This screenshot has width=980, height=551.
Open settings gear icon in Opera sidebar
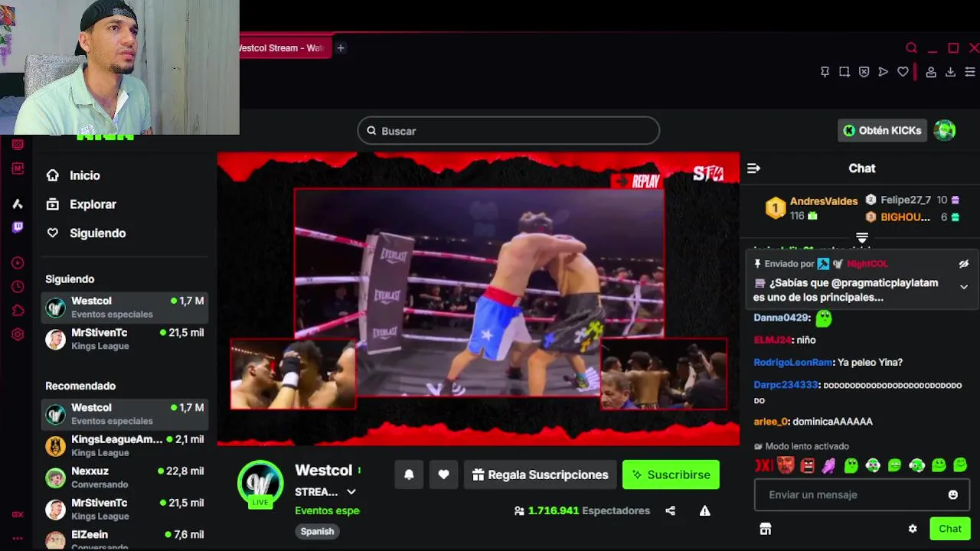pyautogui.click(x=18, y=334)
